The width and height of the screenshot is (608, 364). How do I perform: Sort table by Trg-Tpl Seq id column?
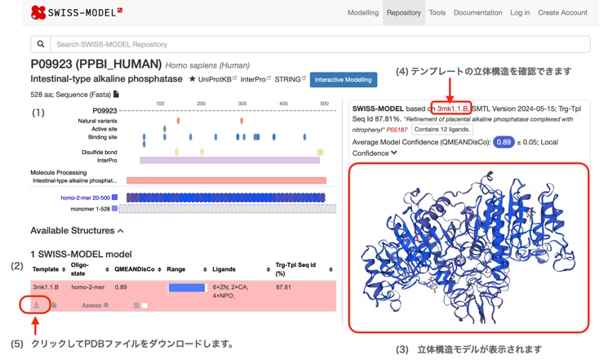click(331, 269)
